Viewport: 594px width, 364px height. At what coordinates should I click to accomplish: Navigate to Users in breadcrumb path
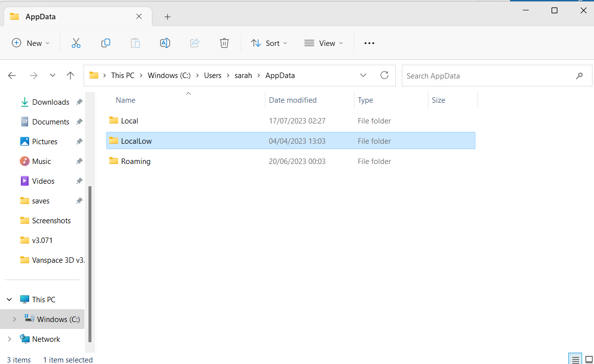point(213,76)
